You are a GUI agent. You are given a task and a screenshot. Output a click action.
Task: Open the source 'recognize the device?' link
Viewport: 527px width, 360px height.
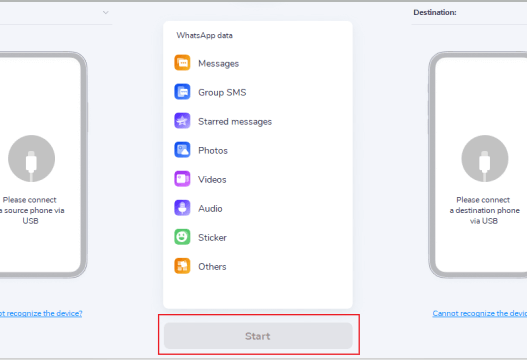pos(41,313)
